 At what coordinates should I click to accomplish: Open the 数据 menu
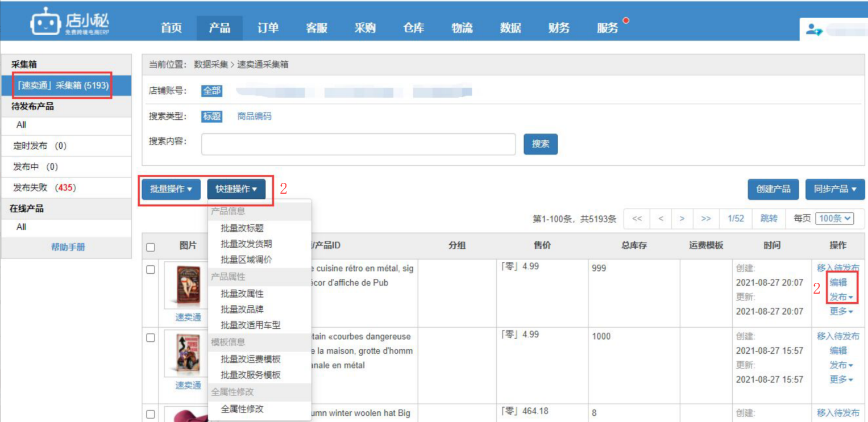[510, 28]
